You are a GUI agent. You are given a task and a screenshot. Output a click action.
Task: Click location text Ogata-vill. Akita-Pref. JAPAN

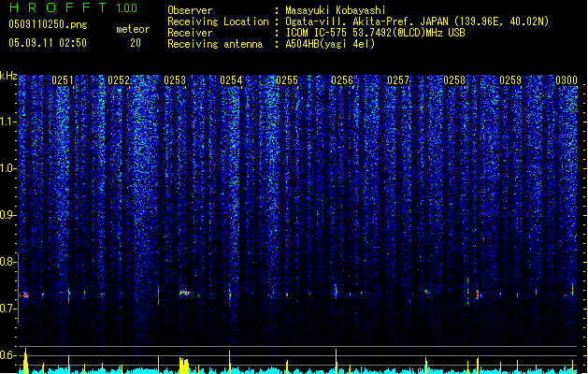pyautogui.click(x=366, y=22)
